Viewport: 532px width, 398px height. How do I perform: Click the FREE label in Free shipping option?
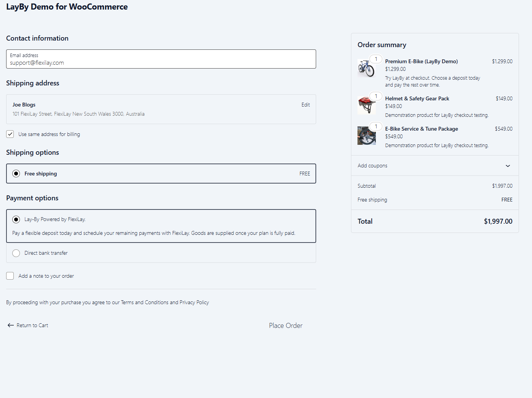point(305,174)
